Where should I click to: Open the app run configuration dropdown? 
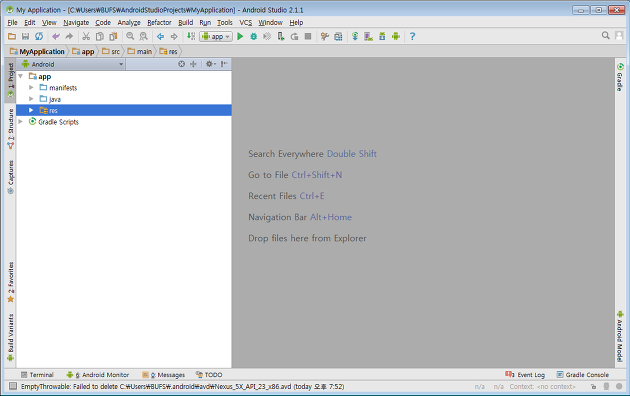216,37
